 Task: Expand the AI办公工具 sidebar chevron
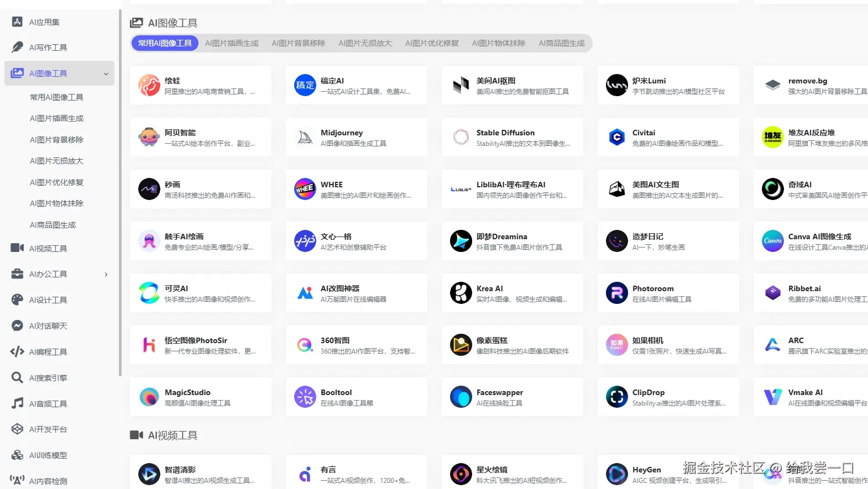pos(106,274)
